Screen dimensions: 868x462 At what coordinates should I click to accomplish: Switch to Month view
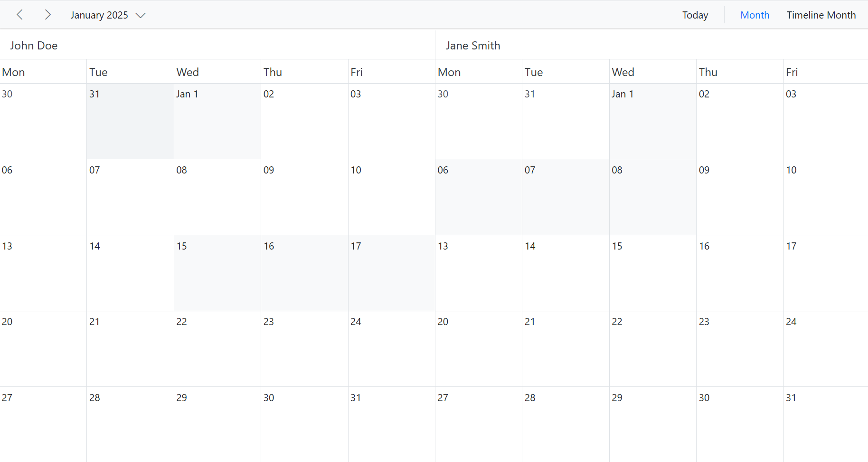(755, 15)
